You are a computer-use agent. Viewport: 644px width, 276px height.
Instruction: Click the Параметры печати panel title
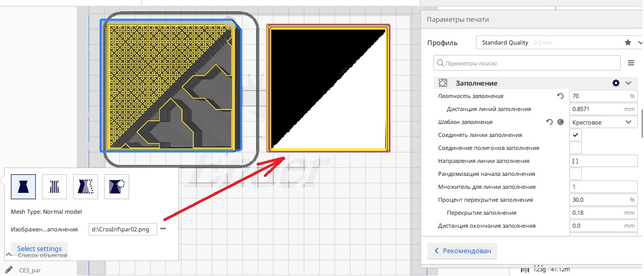click(x=457, y=20)
